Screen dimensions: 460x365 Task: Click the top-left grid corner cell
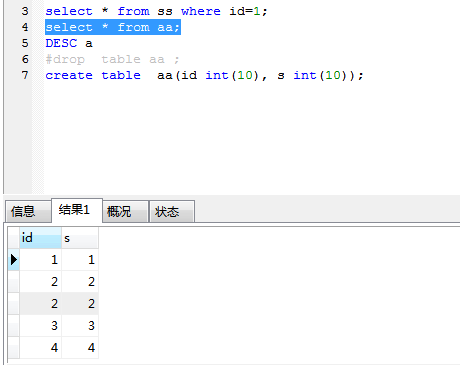tap(14, 238)
